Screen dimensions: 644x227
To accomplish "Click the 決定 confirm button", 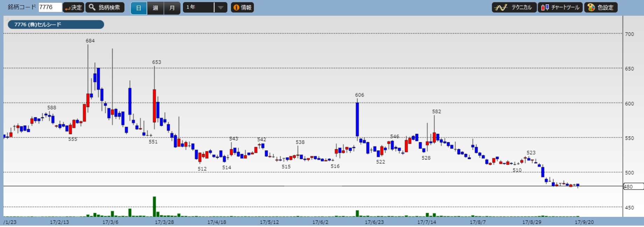I will [73, 7].
